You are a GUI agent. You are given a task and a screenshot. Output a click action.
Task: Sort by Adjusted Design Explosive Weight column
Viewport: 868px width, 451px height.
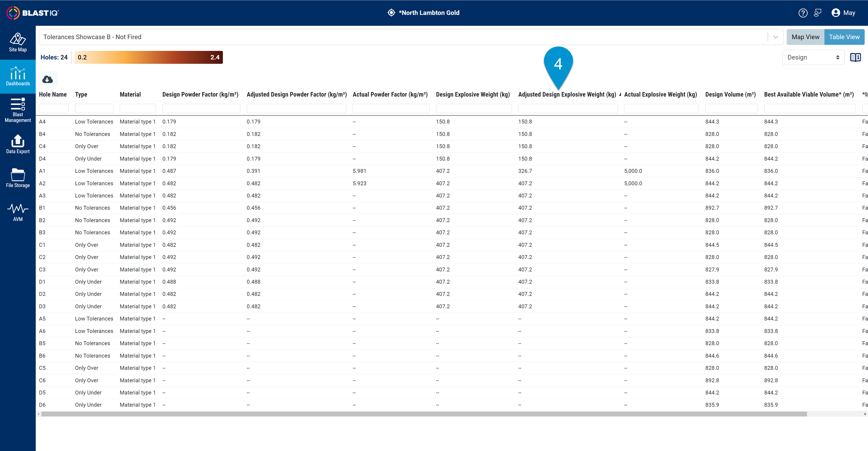coord(567,95)
